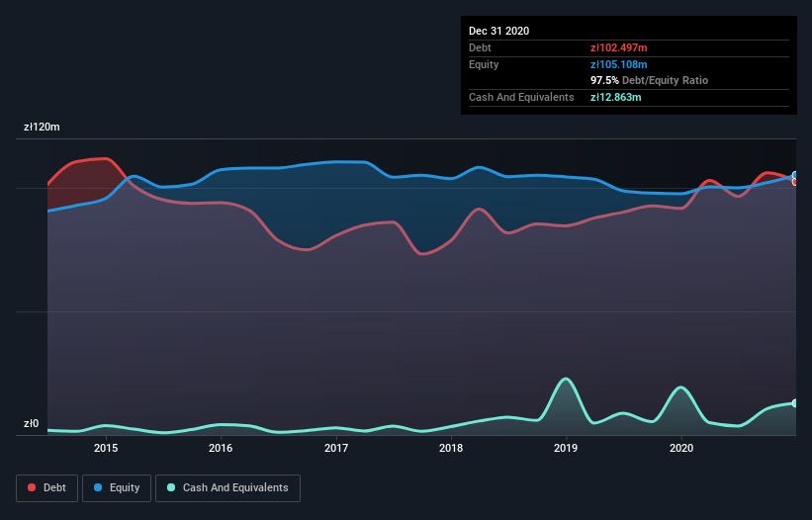Click the red Debt legend dot
The height and width of the screenshot is (520, 812).
(32, 487)
